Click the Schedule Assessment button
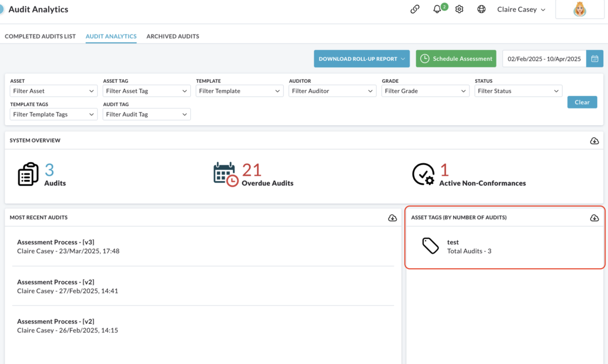Image resolution: width=608 pixels, height=364 pixels. click(456, 58)
